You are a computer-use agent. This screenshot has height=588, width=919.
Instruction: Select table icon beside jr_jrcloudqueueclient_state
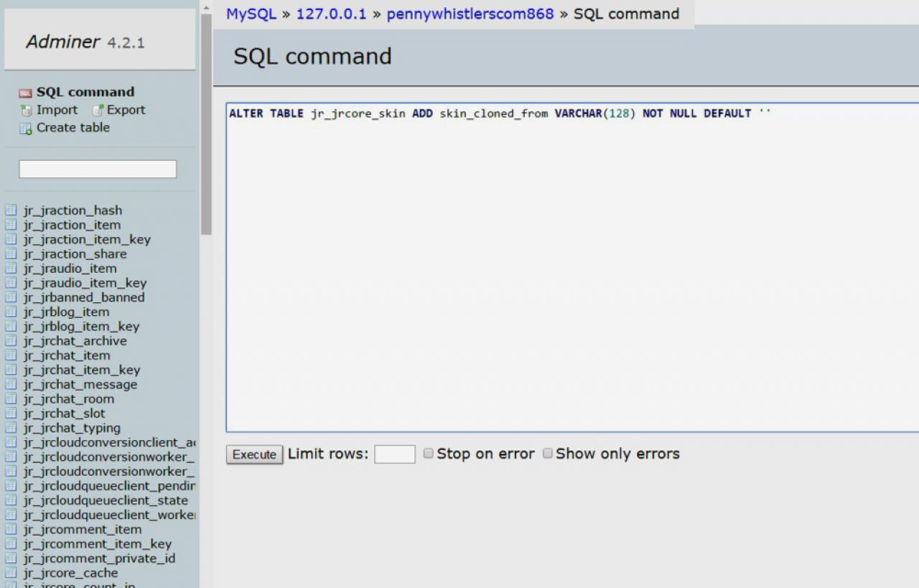point(11,500)
